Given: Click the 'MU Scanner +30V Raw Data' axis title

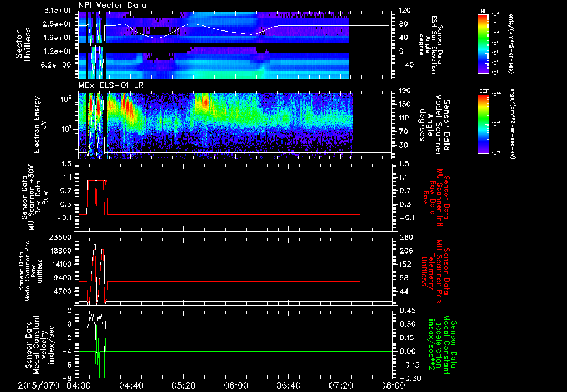Looking at the screenshot, I should 35,198.
